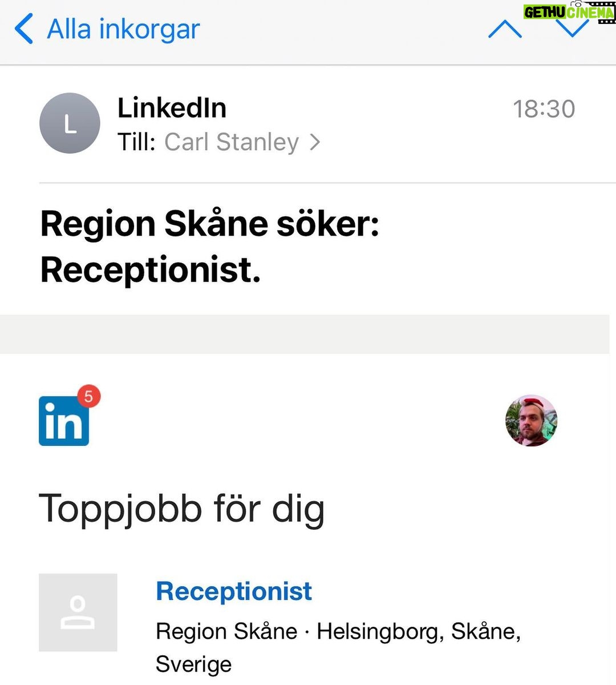This screenshot has height=685, width=616.
Task: Open the Receptionist job link
Action: point(234,591)
